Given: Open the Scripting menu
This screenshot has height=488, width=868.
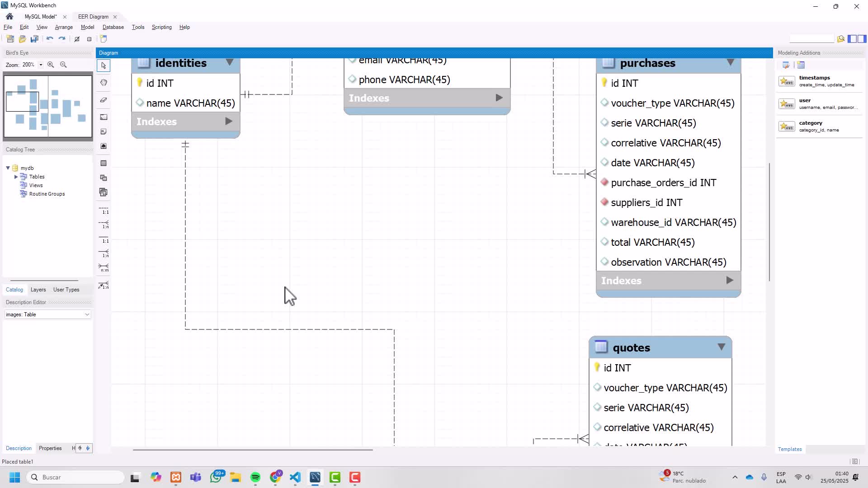Looking at the screenshot, I should tap(161, 27).
